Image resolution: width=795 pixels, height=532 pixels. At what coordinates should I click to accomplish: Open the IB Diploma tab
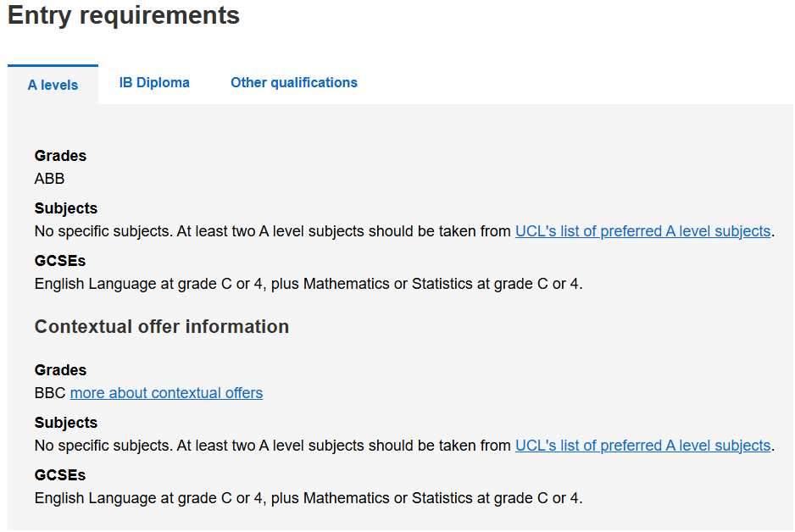pos(154,82)
